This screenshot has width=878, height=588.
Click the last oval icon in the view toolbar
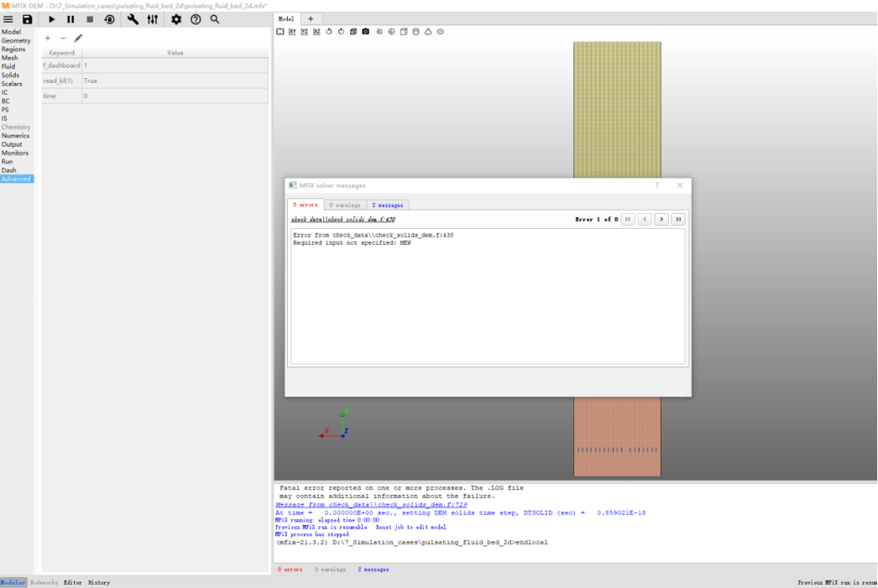pos(441,32)
